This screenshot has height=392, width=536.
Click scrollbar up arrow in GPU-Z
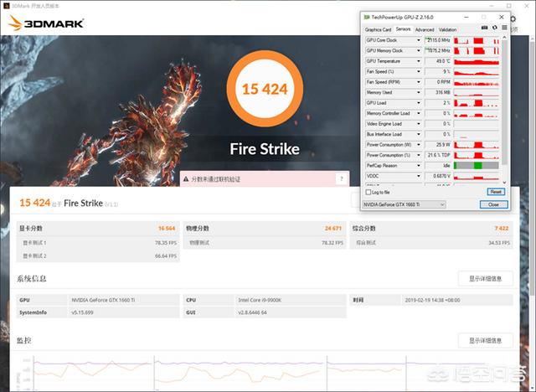coord(504,37)
